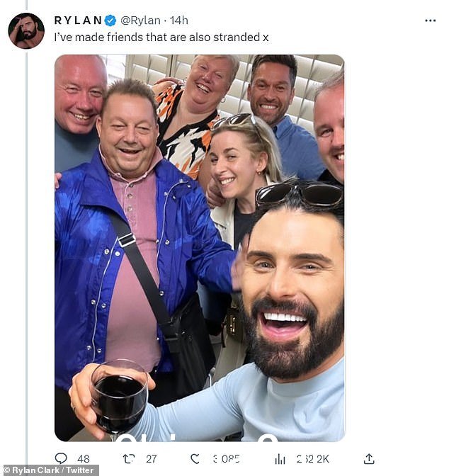This screenshot has height=476, width=449.
Task: Open the reply speech bubble icon
Action: coord(61,458)
